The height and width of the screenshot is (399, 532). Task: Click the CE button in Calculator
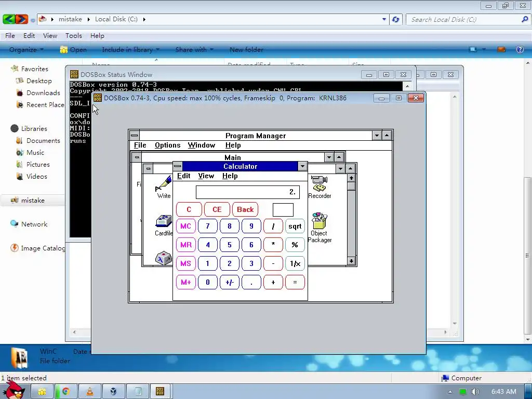coord(217,210)
